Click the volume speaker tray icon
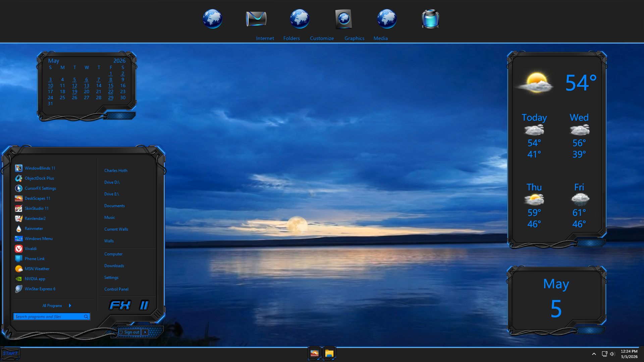Screen dimensions: 644x362 [x=612, y=354]
